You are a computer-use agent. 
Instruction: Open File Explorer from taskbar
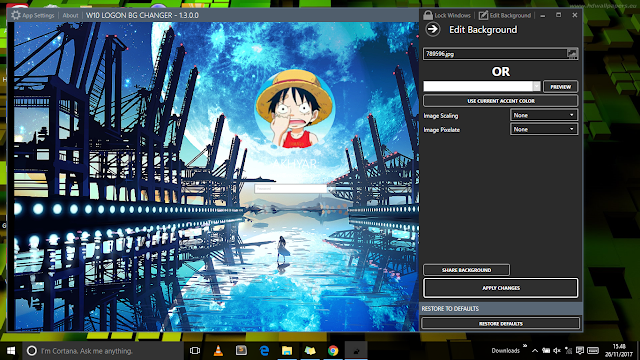[x=287, y=351]
